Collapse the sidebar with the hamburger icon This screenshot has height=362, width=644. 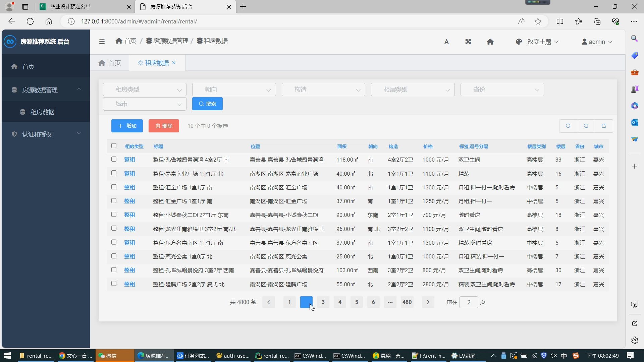102,42
